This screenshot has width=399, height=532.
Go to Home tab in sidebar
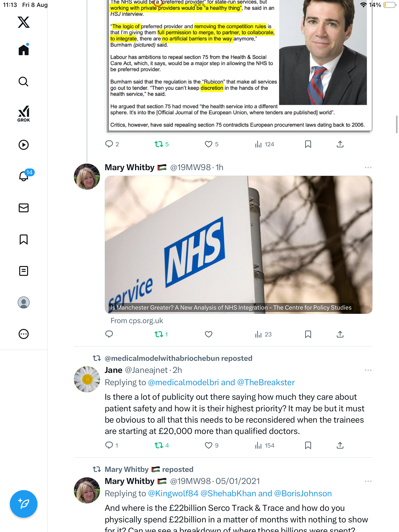point(24,50)
